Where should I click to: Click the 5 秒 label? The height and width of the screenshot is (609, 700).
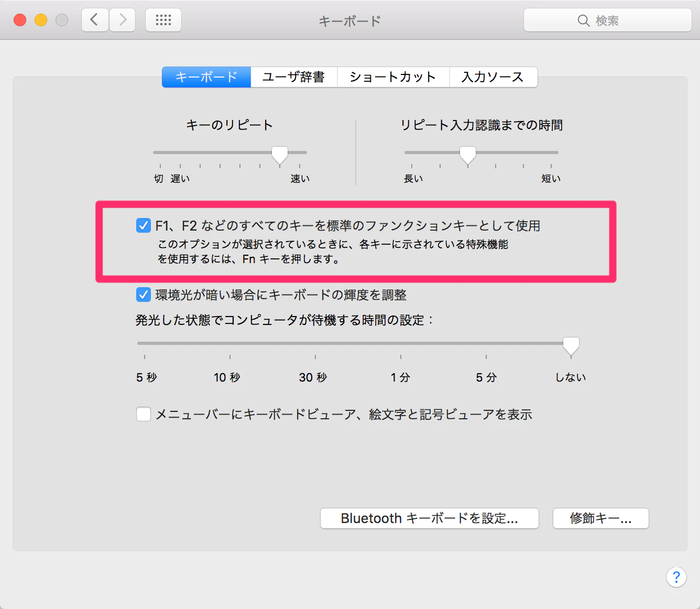(x=147, y=377)
